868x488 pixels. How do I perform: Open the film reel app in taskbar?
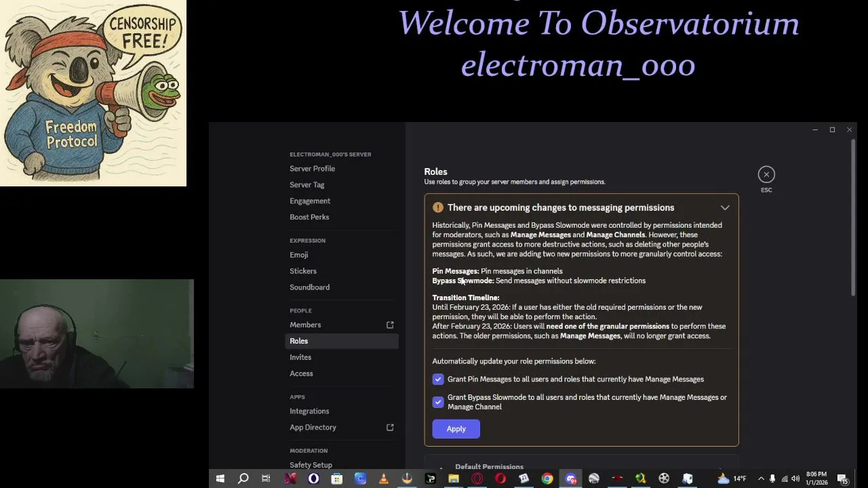[x=664, y=479]
